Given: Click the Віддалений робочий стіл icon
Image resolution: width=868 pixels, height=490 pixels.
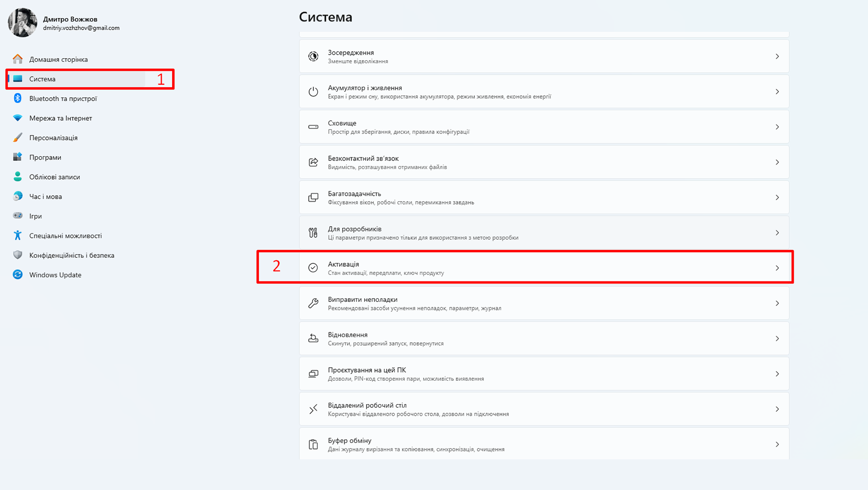Looking at the screenshot, I should 313,409.
